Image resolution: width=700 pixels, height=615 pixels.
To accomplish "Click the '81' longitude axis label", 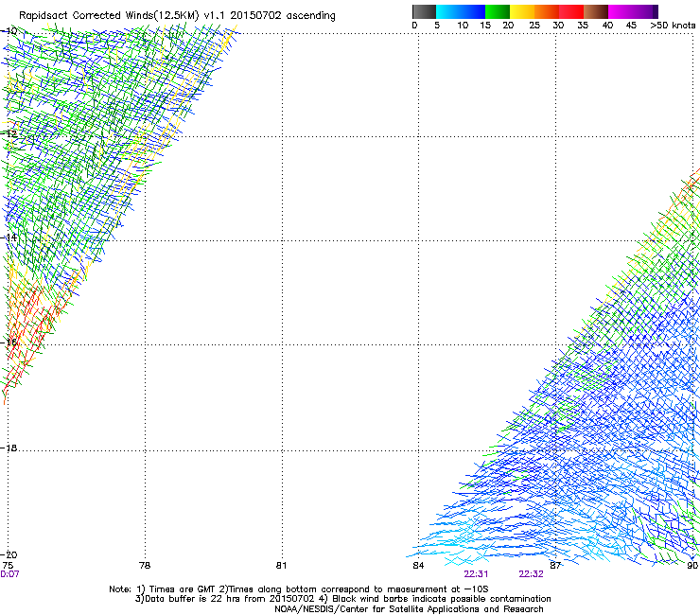I will pos(281,565).
